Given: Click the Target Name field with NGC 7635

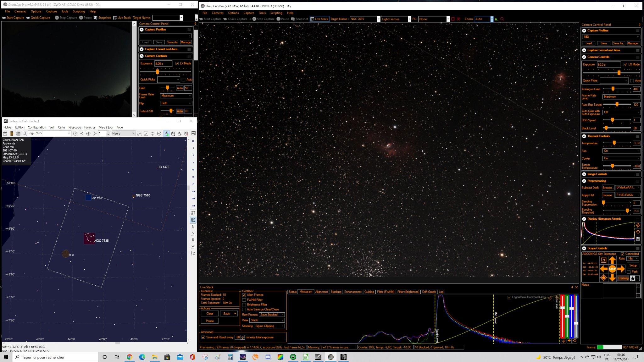Looking at the screenshot, I should tap(365, 19).
